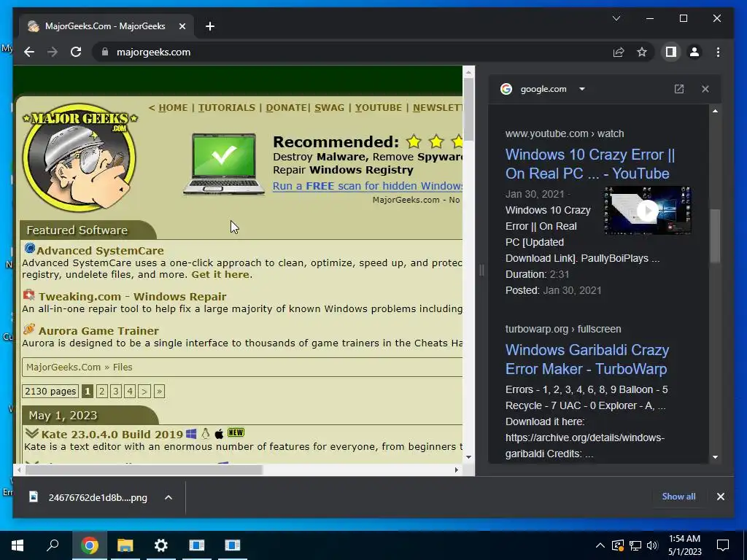Open Windows 10 Crazy Error YouTube result
This screenshot has width=747, height=560.
[x=589, y=164]
